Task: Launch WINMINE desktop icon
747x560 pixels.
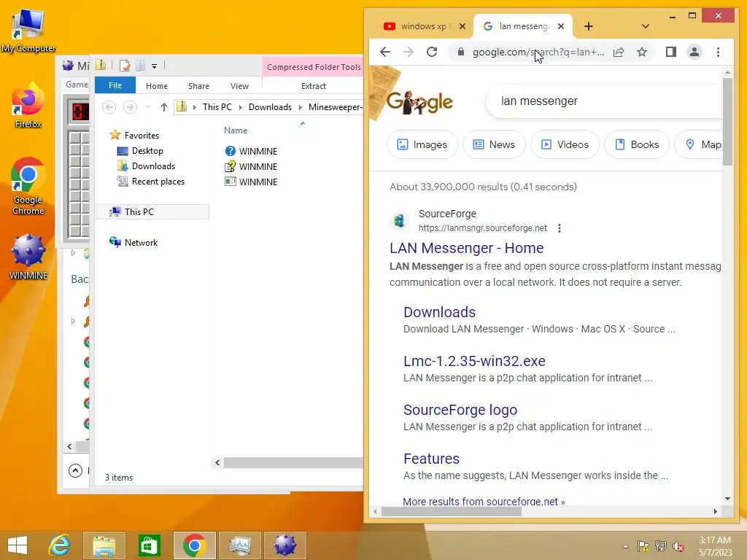Action: [x=28, y=257]
